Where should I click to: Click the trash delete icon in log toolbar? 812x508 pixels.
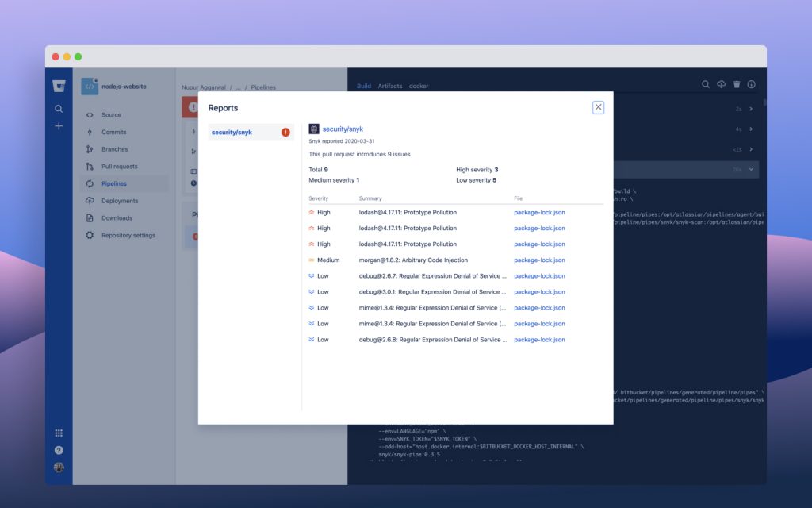pyautogui.click(x=737, y=84)
